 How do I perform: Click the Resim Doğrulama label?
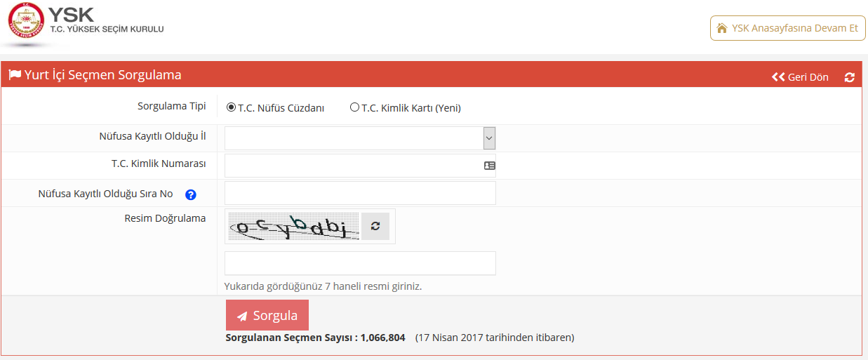(165, 218)
